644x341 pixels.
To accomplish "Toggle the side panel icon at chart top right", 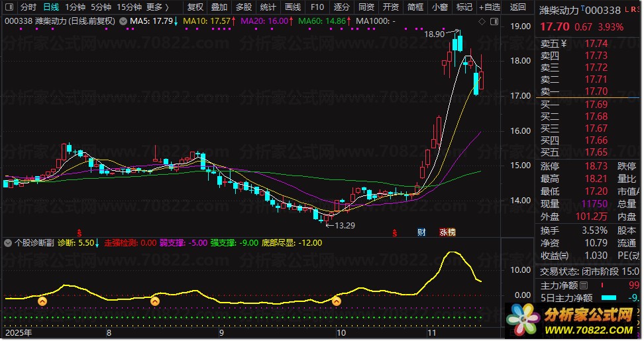I will 494,21.
